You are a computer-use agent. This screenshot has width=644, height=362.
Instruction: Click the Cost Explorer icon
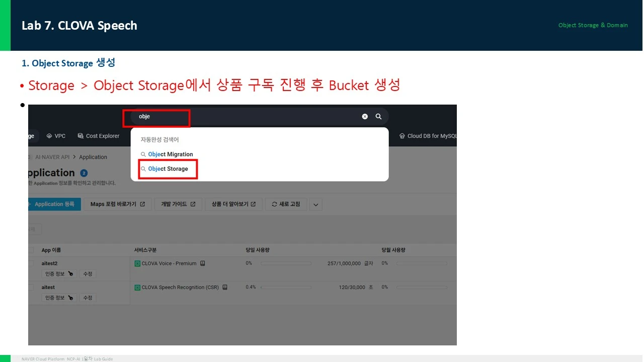(80, 136)
